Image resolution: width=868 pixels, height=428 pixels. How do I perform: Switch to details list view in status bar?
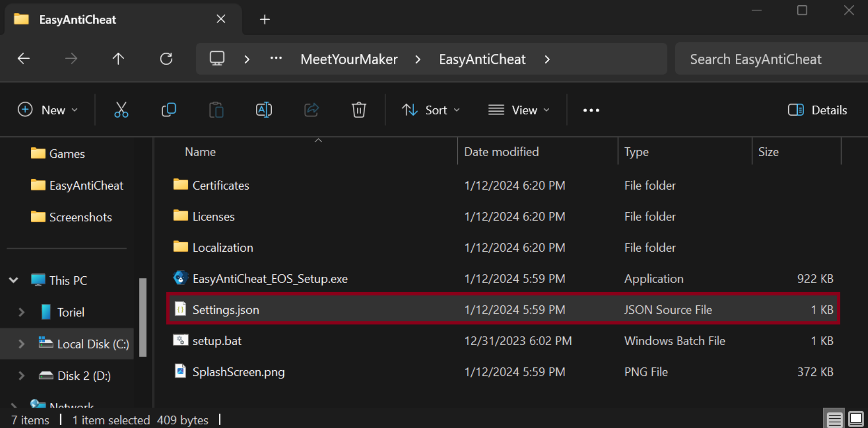point(834,419)
